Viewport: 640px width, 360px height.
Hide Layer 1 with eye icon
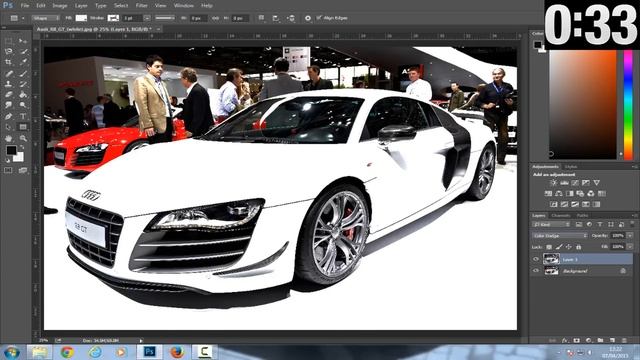click(536, 259)
